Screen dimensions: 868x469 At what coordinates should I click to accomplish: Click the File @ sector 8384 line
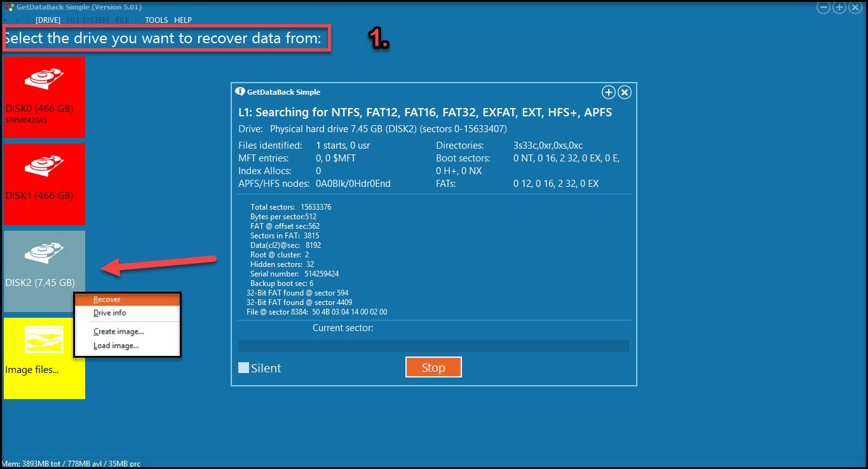316,312
